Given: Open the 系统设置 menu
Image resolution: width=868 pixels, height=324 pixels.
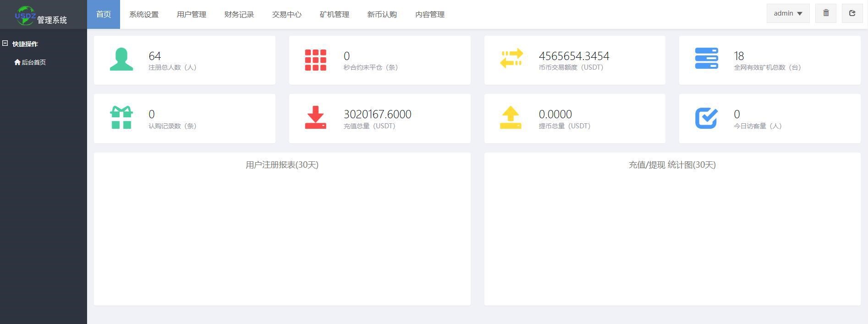Looking at the screenshot, I should (x=144, y=15).
